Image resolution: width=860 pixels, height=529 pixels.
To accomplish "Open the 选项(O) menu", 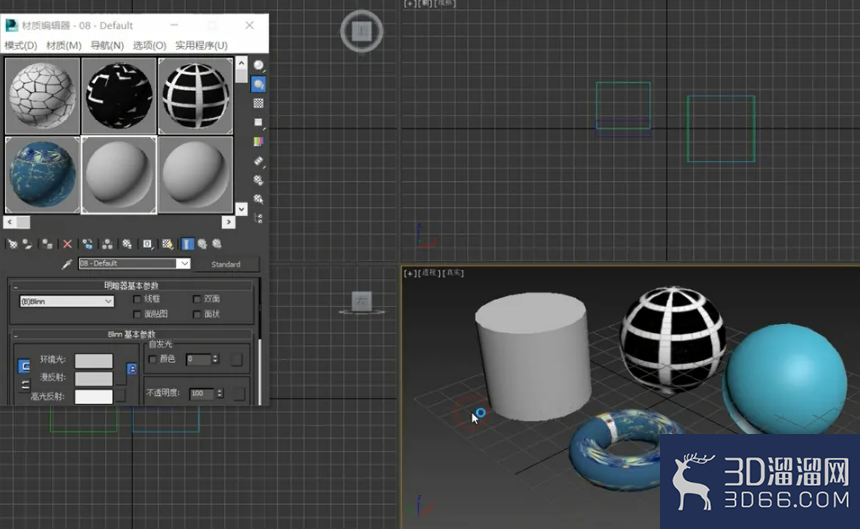I will click(149, 45).
